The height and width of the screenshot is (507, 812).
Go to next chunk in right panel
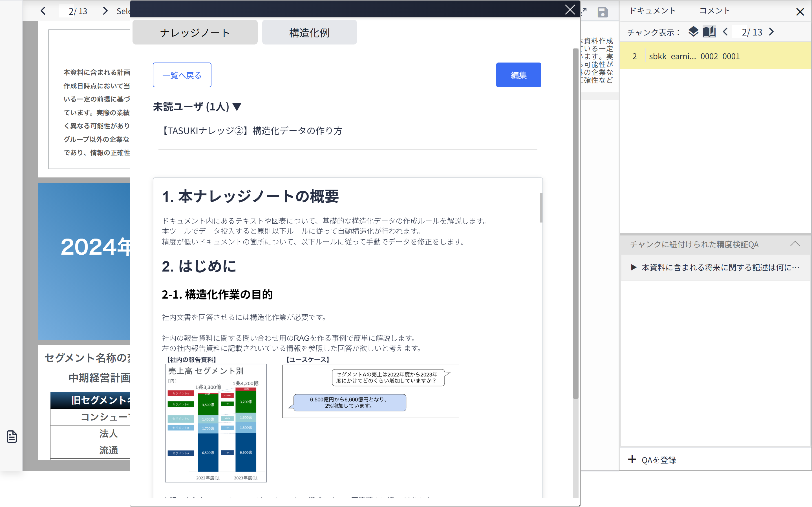[771, 32]
